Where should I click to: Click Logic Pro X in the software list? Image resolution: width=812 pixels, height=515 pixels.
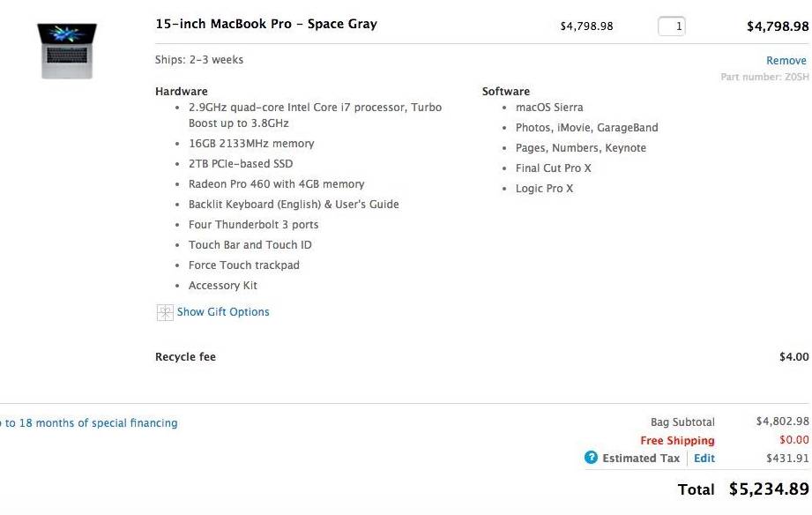coord(545,189)
